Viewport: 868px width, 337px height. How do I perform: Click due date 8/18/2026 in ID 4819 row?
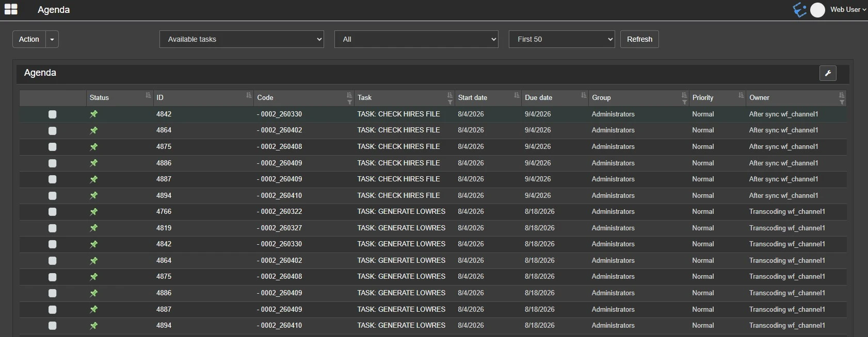pyautogui.click(x=540, y=228)
